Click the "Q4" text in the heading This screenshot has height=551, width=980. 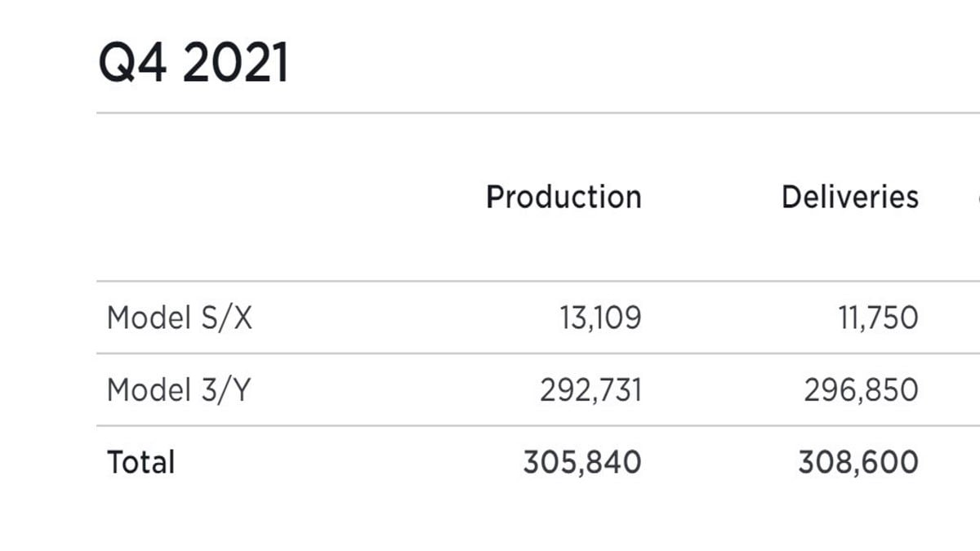[132, 64]
